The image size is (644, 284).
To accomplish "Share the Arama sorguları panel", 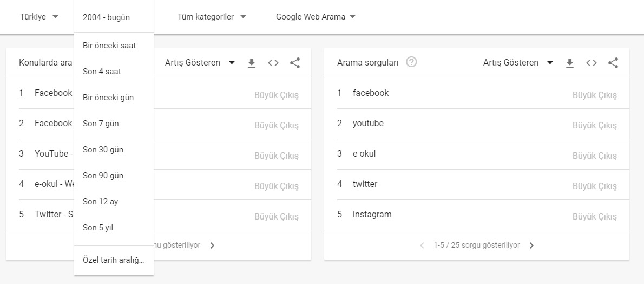I will 613,63.
